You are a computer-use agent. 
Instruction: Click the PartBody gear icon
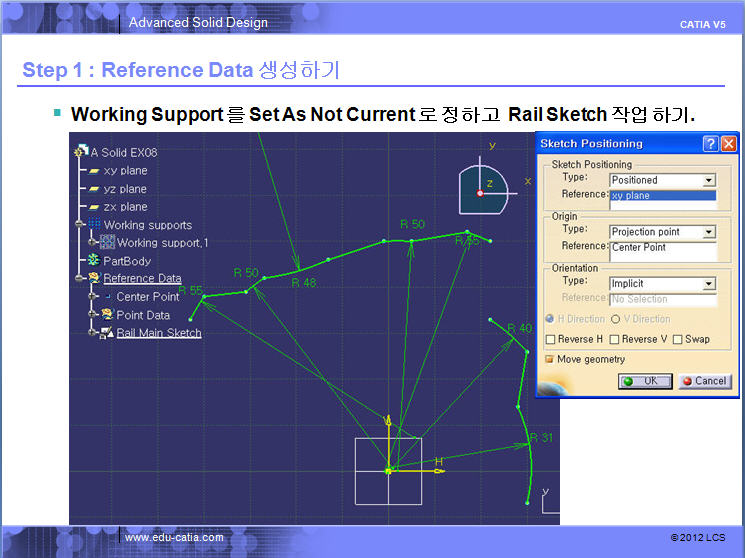pyautogui.click(x=95, y=261)
